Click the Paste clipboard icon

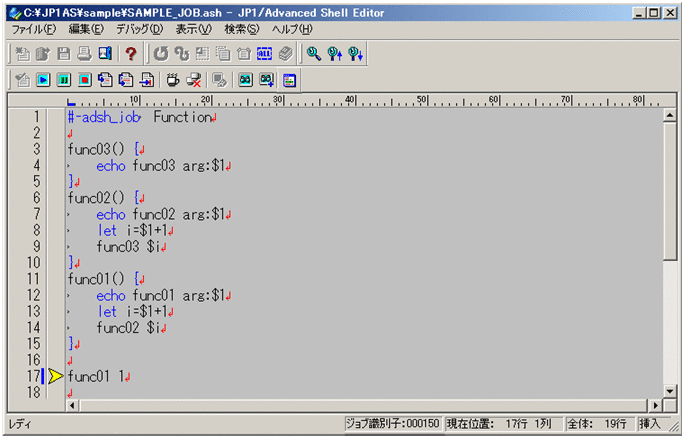[244, 54]
